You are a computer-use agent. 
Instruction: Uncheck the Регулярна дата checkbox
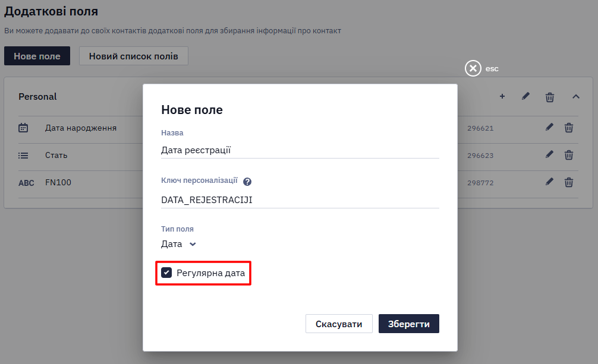coord(166,273)
